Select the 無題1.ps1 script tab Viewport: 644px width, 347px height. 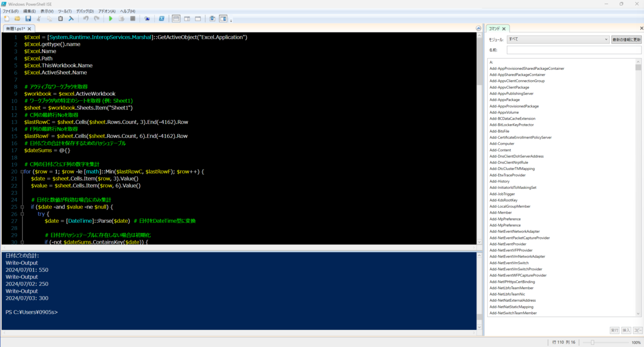coord(16,29)
